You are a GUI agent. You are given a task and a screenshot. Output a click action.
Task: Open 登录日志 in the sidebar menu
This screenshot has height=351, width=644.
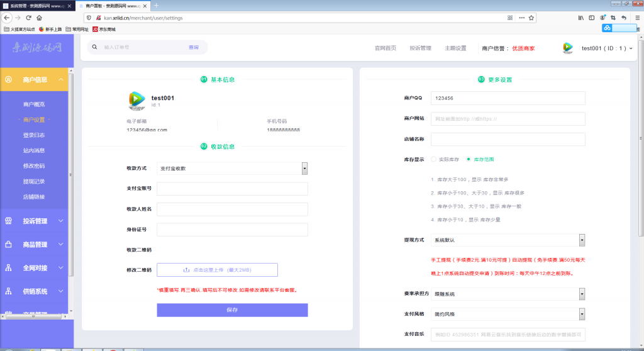pos(34,135)
